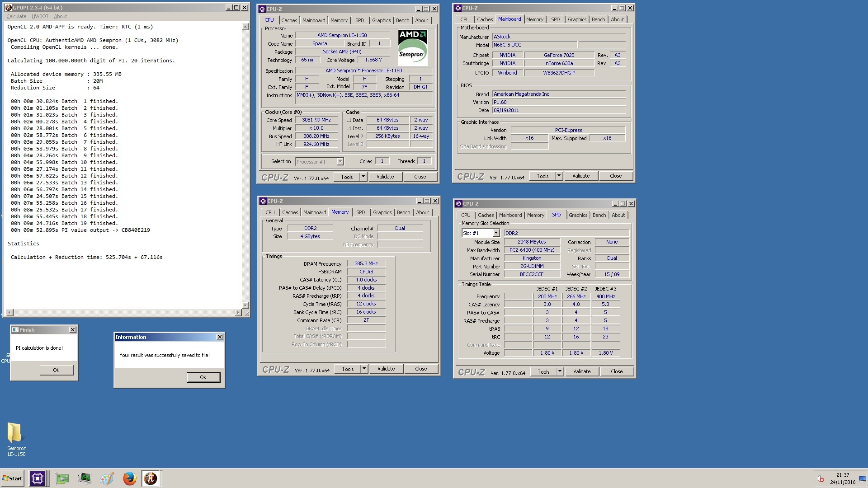Image resolution: width=868 pixels, height=488 pixels.
Task: Click the BIOS Date field 09/19/2011
Action: coord(559,110)
